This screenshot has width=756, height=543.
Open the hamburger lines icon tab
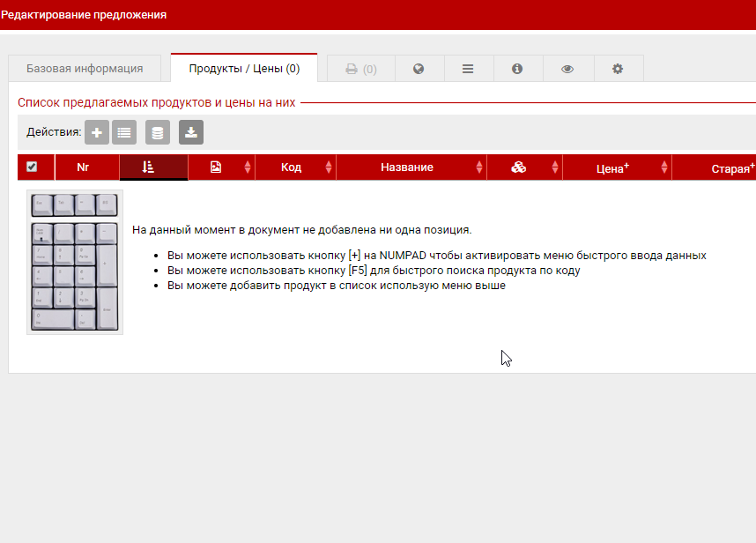click(468, 69)
